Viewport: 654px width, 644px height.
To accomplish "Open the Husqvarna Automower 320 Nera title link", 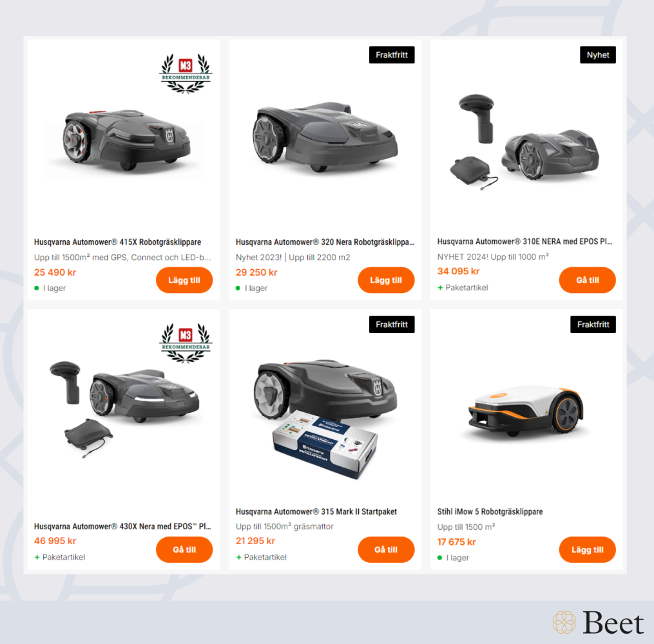I will [325, 241].
